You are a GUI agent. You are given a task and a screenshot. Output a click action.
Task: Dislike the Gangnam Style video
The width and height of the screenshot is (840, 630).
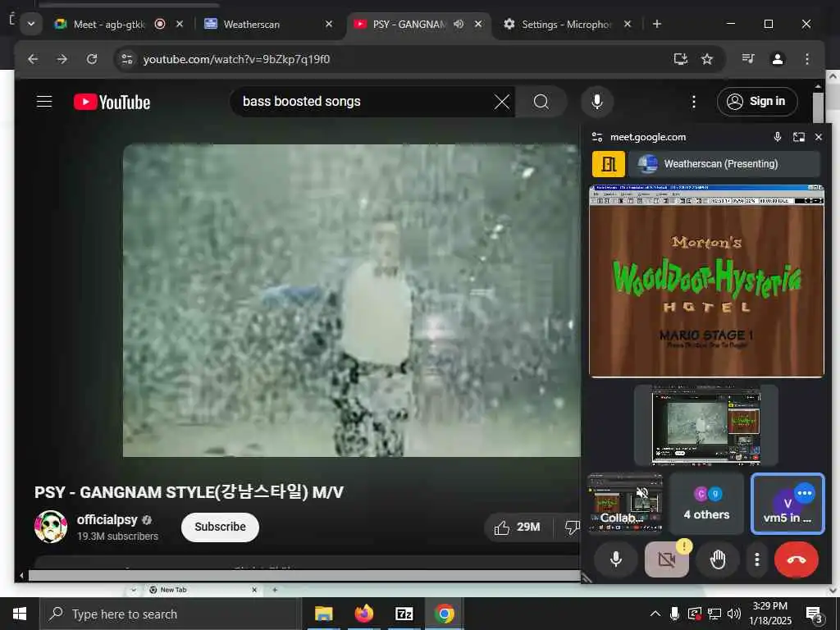tap(571, 527)
